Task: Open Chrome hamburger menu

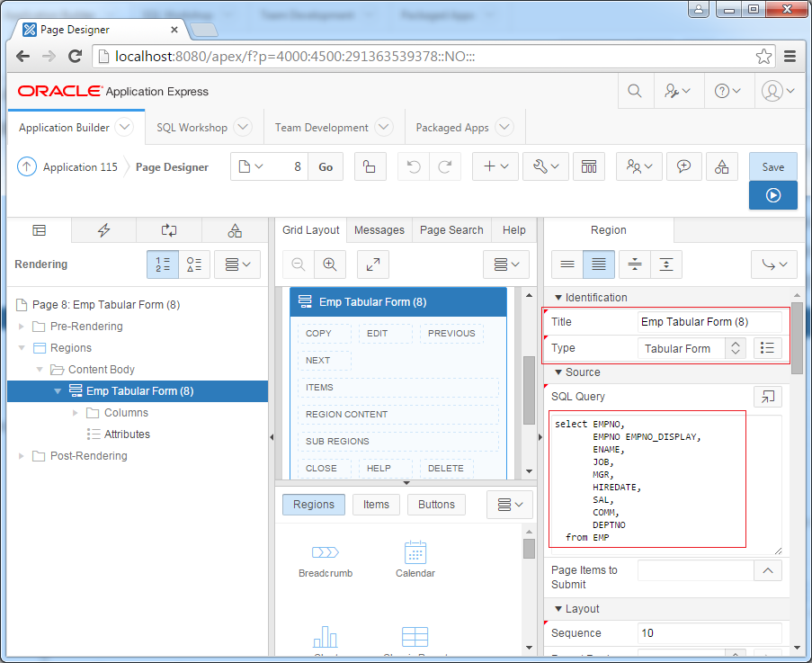Action: click(x=790, y=56)
